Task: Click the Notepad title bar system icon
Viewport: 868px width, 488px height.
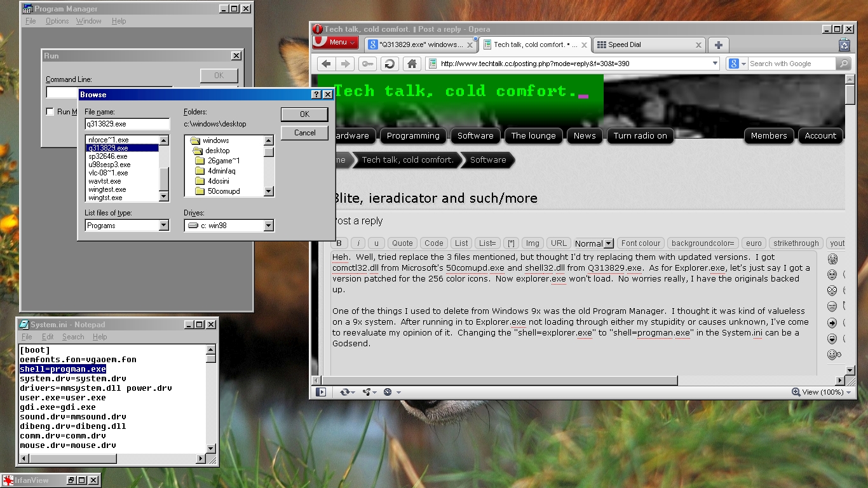Action: [x=24, y=325]
